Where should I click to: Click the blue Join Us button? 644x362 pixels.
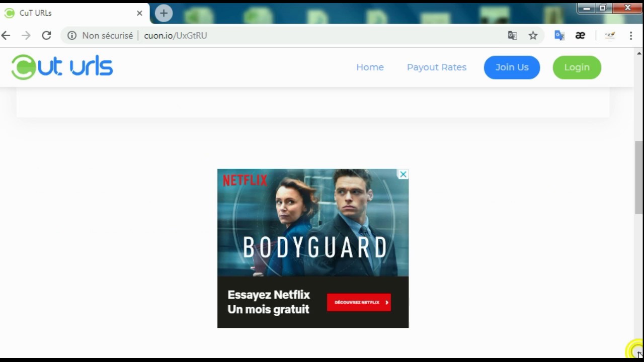click(x=512, y=67)
